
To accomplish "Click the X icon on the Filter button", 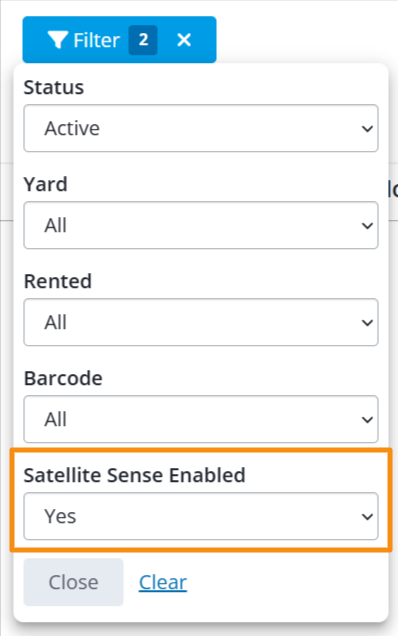I will click(x=184, y=40).
